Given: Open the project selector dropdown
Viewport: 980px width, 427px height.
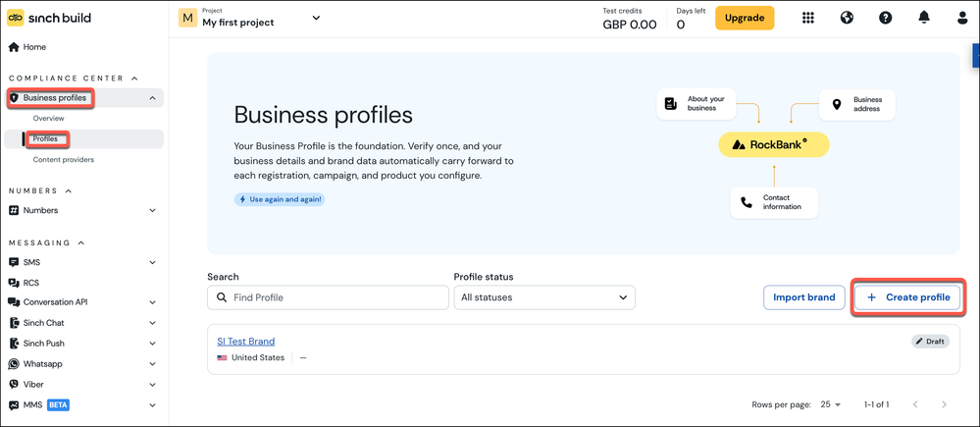Looking at the screenshot, I should tap(316, 18).
